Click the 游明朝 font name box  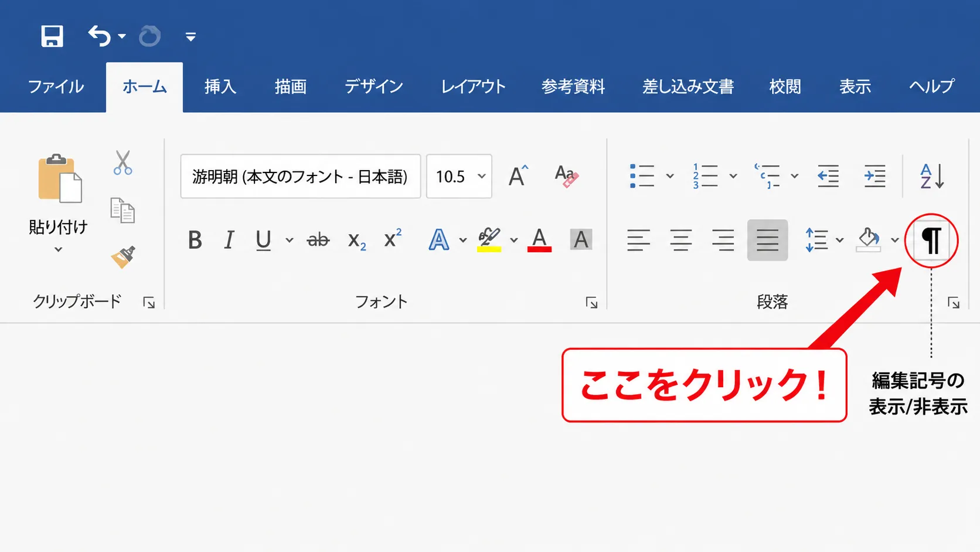coord(301,177)
